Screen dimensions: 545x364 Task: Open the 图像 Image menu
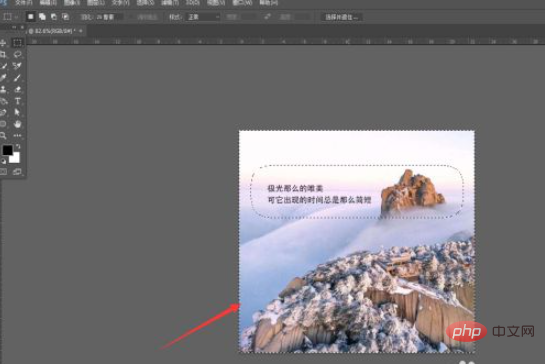click(x=72, y=3)
